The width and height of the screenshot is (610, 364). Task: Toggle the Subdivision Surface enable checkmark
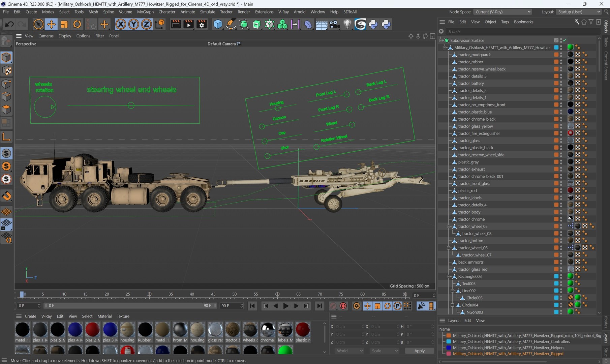(565, 40)
